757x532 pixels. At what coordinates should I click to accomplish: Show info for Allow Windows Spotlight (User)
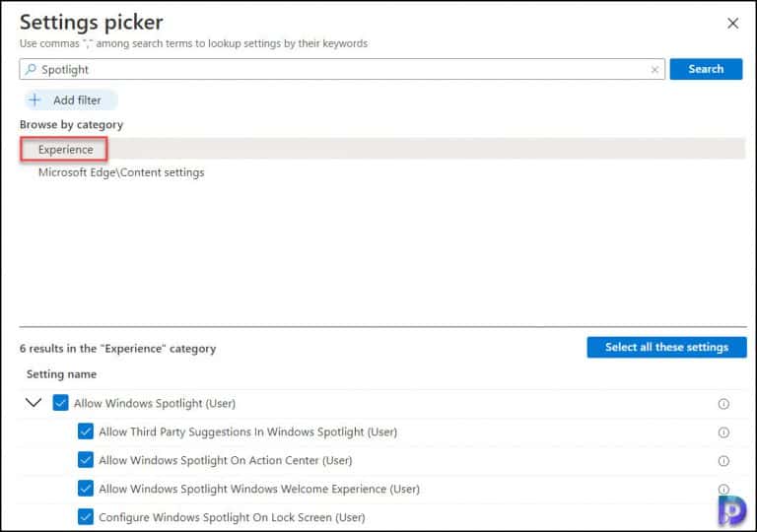723,404
